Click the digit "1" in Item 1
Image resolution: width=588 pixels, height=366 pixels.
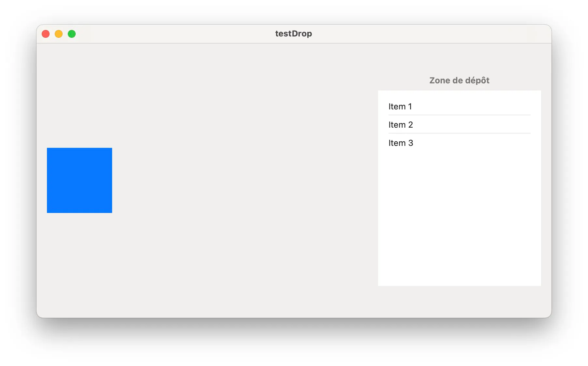coord(410,106)
